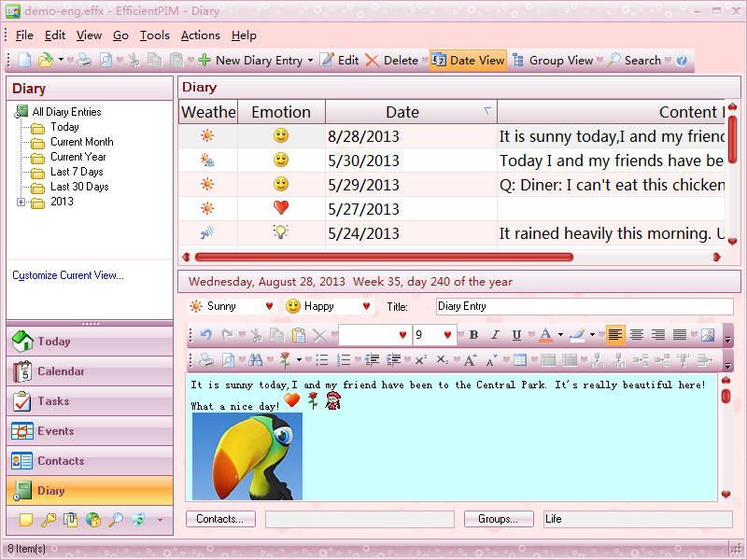Open the Happy emotion dropdown
This screenshot has height=560, width=747.
pyautogui.click(x=366, y=306)
